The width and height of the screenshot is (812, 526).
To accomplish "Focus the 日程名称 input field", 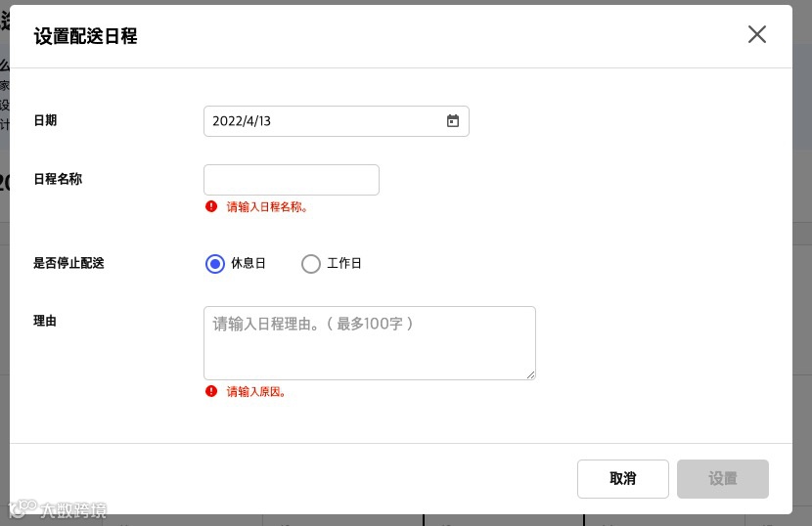I will [291, 180].
